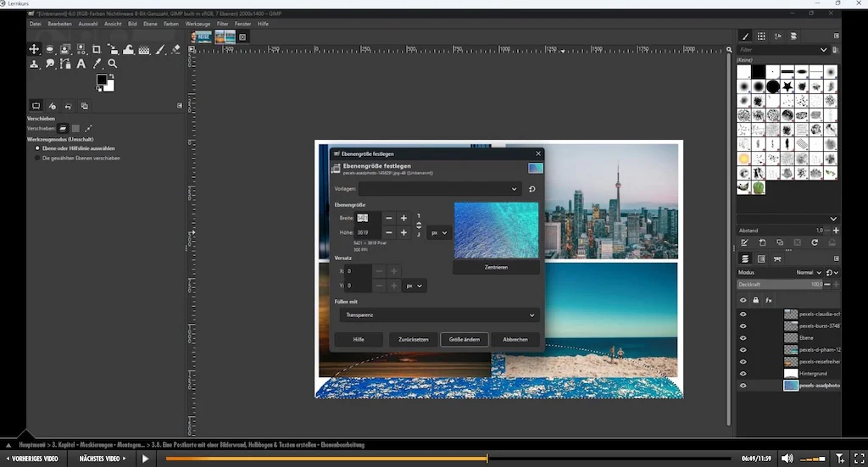Click the Zurücksetzen button
The width and height of the screenshot is (868, 467).
pyautogui.click(x=413, y=339)
